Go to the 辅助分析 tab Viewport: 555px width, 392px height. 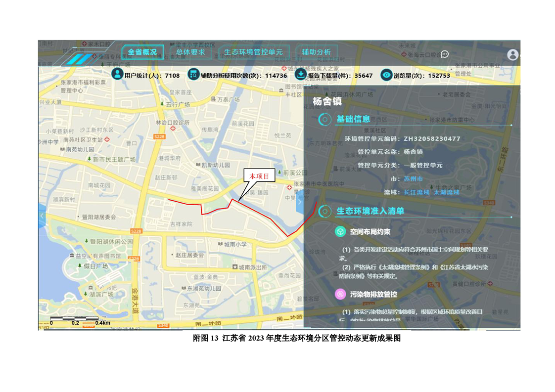coord(317,52)
